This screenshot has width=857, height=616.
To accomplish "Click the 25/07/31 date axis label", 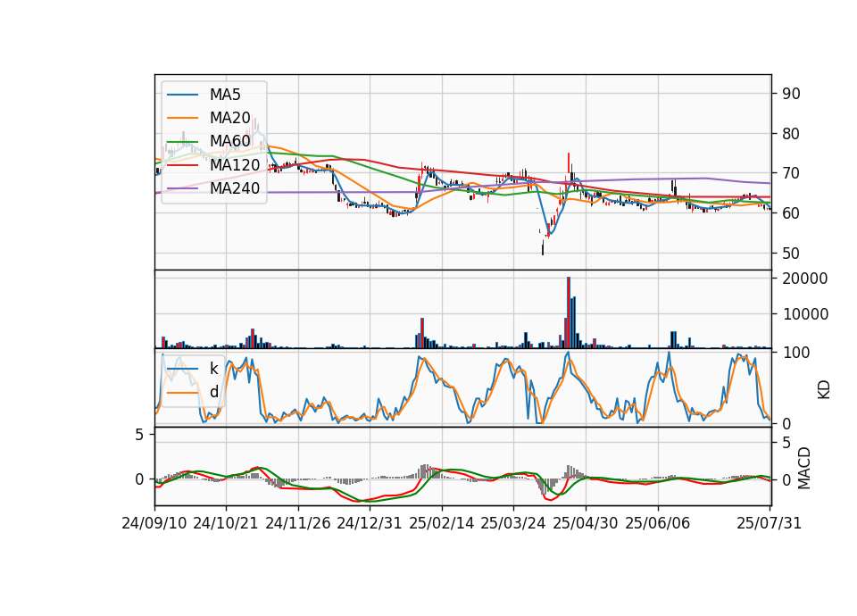I will point(769,523).
